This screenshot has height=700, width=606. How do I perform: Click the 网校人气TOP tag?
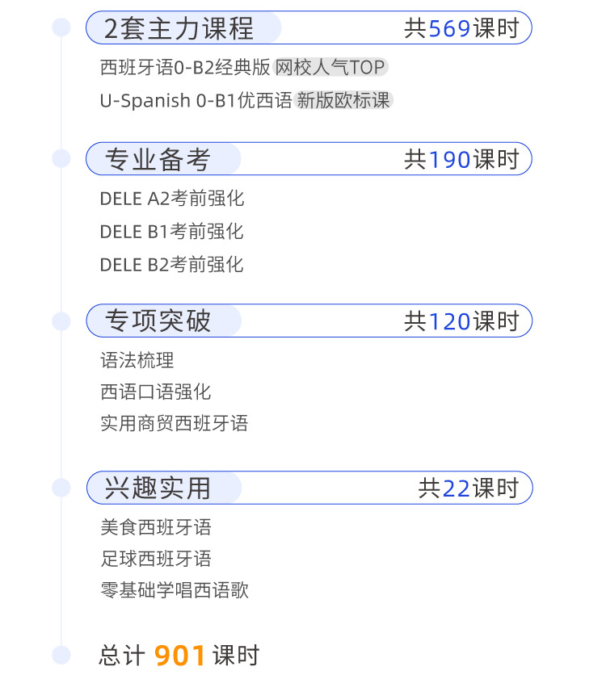pyautogui.click(x=330, y=68)
